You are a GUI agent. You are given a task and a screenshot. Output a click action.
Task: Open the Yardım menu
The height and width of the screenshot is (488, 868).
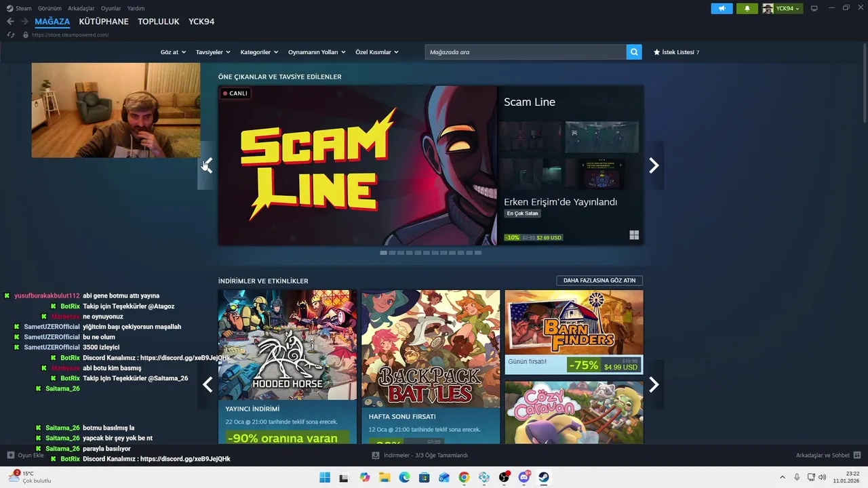[x=136, y=8]
